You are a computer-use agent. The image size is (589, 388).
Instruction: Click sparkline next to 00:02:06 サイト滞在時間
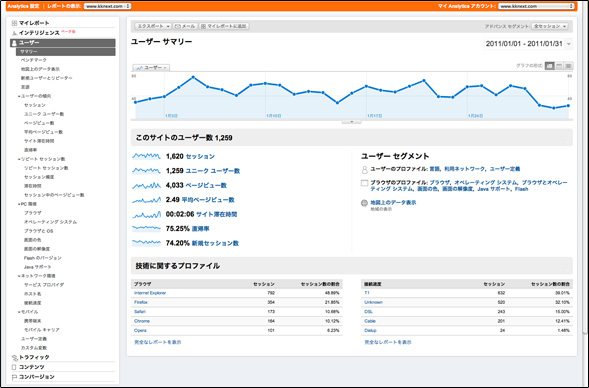point(146,214)
